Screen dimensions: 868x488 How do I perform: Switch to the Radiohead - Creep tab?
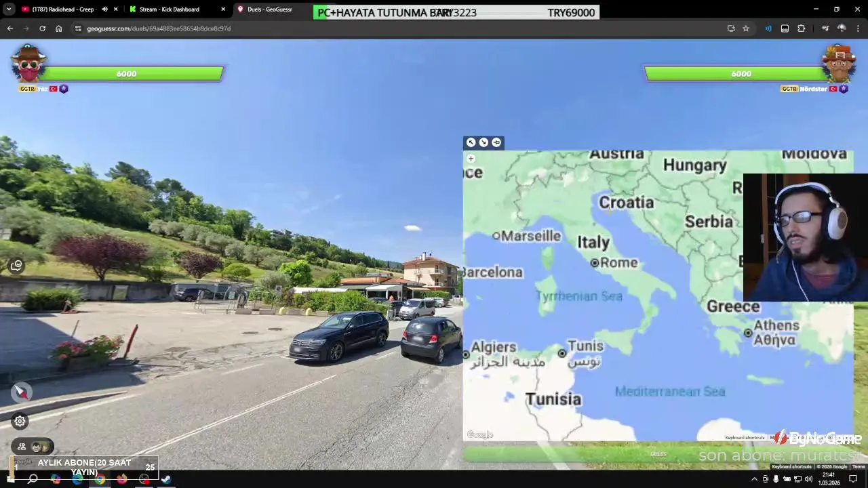point(61,9)
